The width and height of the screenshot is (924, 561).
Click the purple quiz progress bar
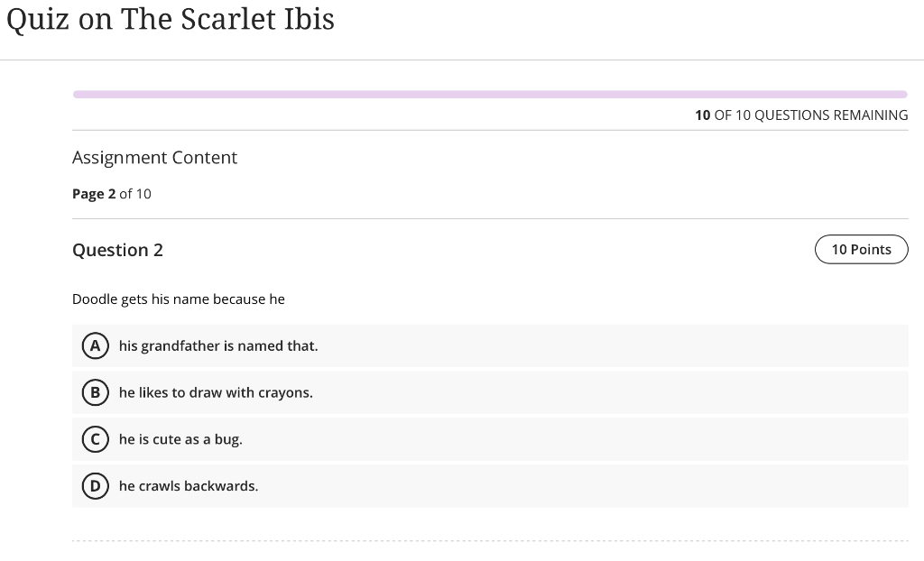490,93
